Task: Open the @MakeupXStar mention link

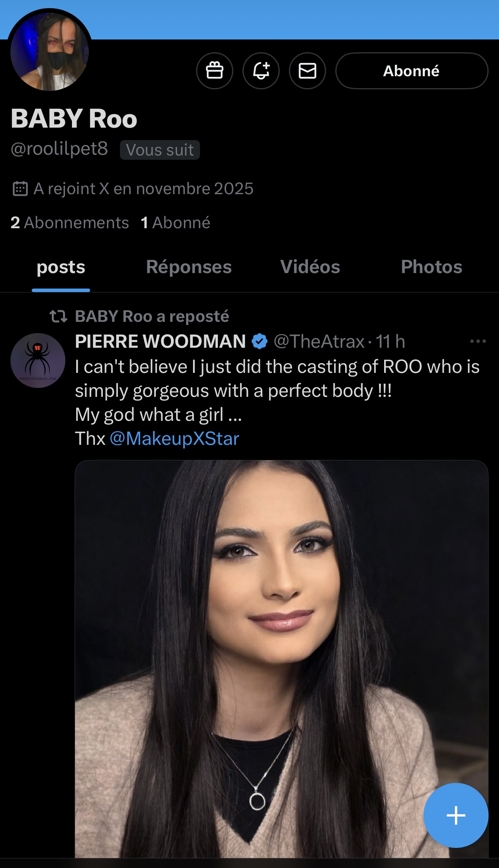Action: 174,439
